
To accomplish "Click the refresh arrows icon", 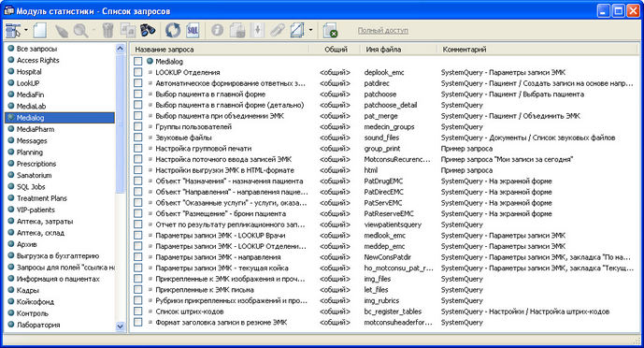I will click(173, 31).
